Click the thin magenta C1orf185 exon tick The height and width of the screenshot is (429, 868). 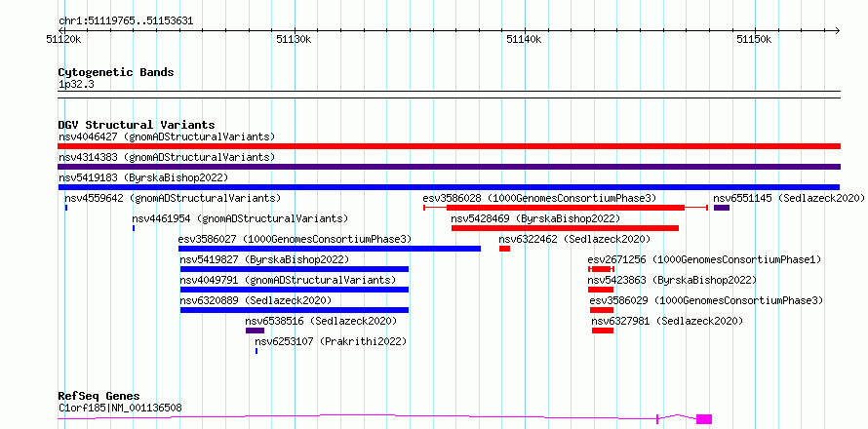click(x=657, y=419)
